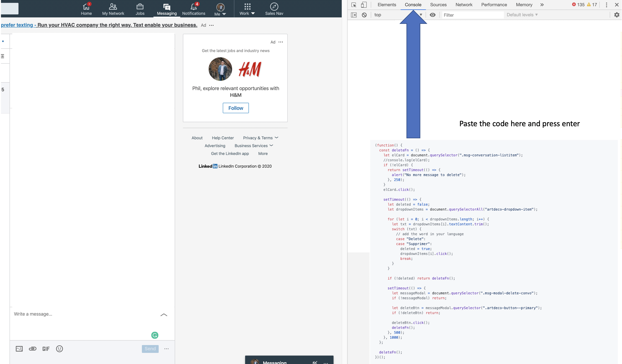
Task: Click the Grammarly icon
Action: tap(155, 335)
